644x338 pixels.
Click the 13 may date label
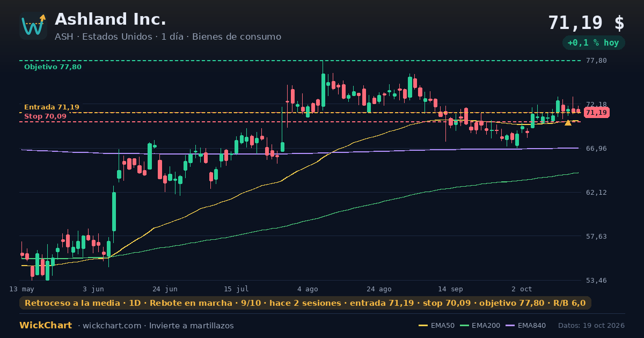tap(21, 289)
